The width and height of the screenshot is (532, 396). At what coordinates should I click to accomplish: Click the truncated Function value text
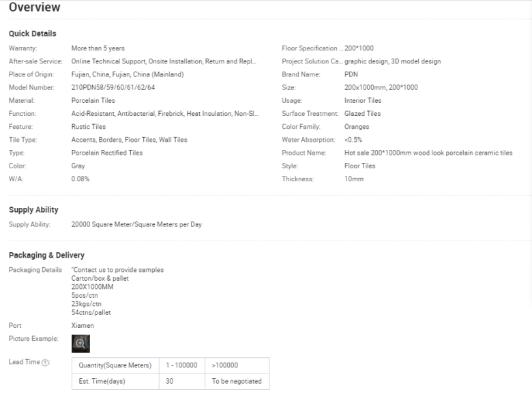pos(164,114)
